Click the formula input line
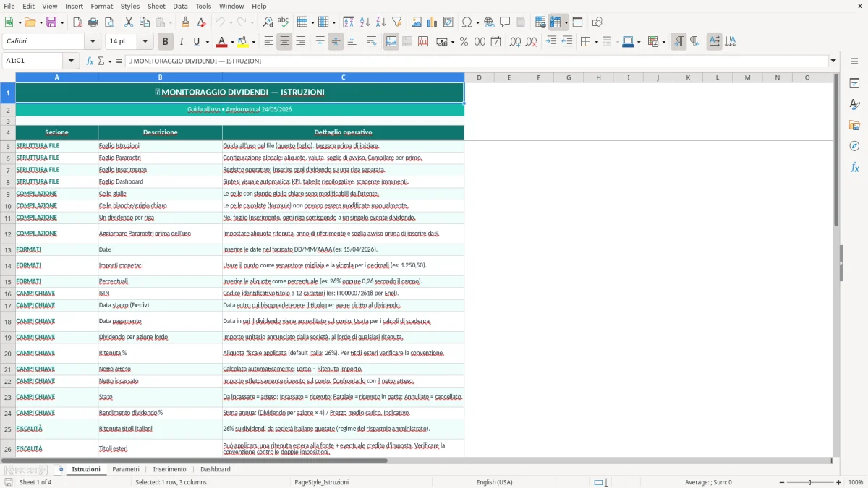This screenshot has width=868, height=488. [x=476, y=61]
